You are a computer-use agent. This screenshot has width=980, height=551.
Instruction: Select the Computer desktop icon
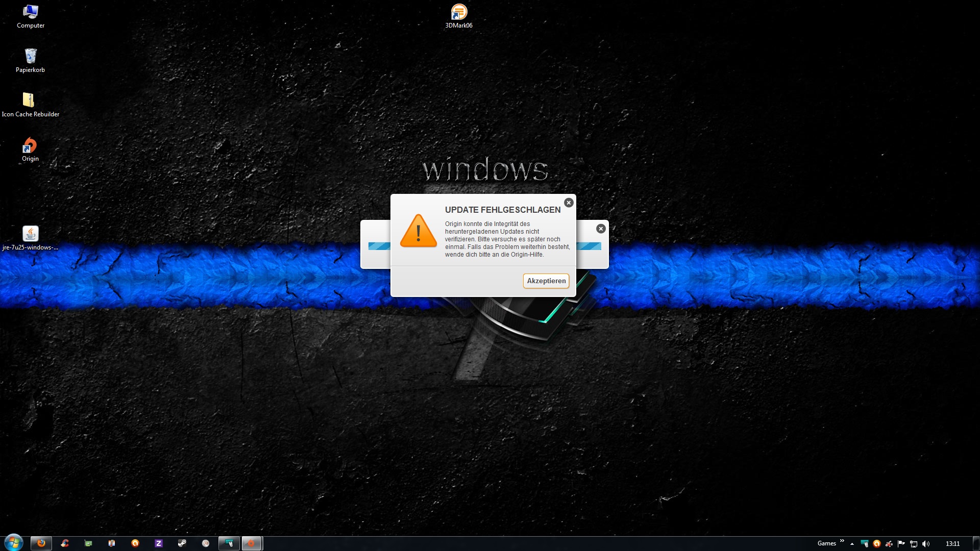point(30,16)
